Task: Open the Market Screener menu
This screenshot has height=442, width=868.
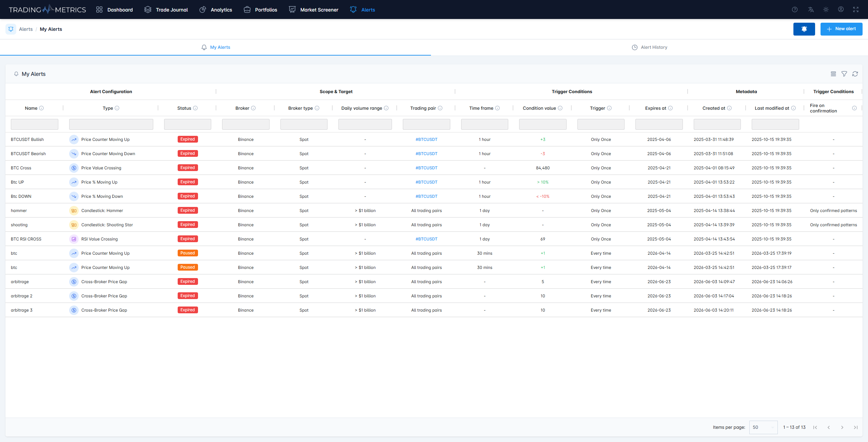Action: pyautogui.click(x=314, y=9)
